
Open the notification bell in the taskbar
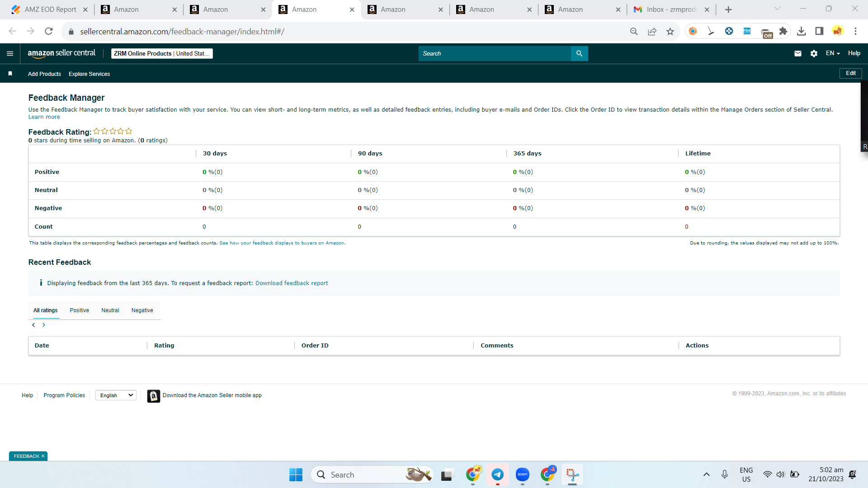[x=853, y=475]
